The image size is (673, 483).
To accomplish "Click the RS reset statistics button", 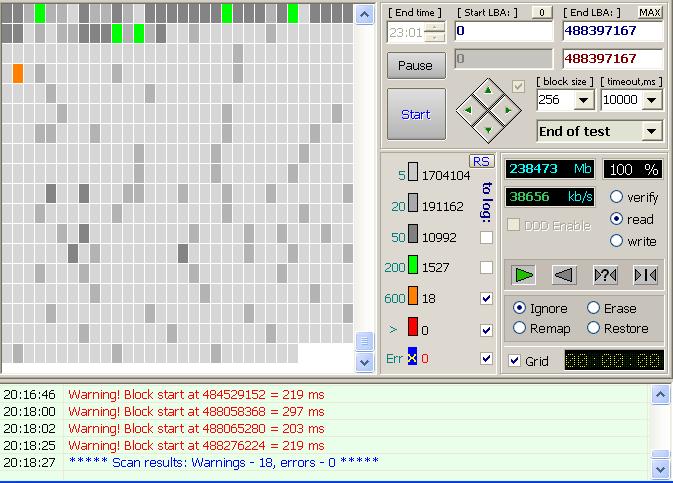I will [x=481, y=161].
